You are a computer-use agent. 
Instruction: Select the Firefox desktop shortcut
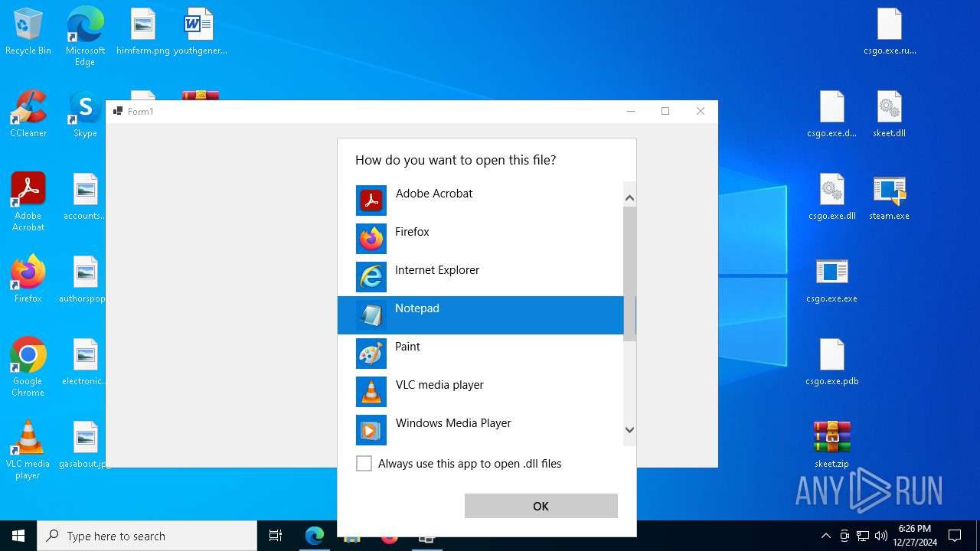pyautogui.click(x=28, y=280)
